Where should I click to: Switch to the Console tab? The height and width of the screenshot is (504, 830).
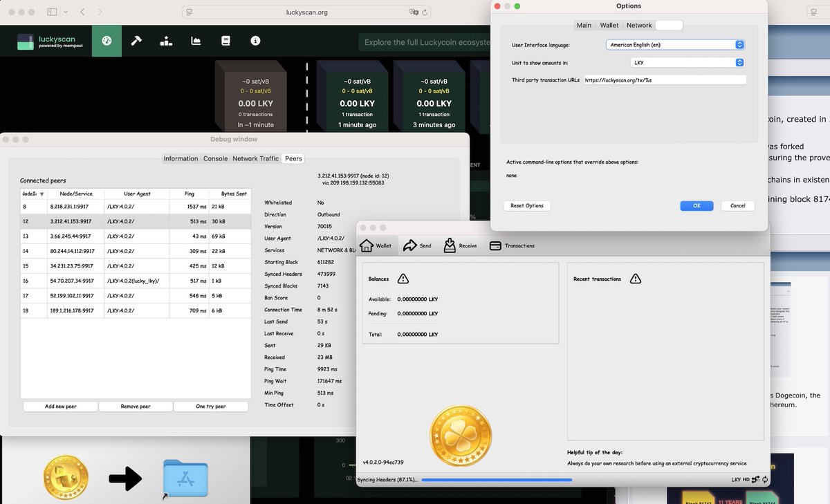click(215, 158)
